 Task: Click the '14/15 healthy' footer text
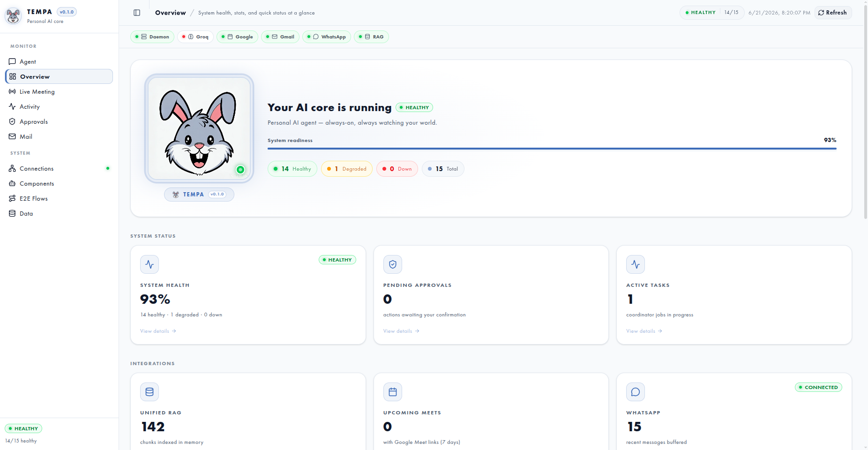point(21,441)
